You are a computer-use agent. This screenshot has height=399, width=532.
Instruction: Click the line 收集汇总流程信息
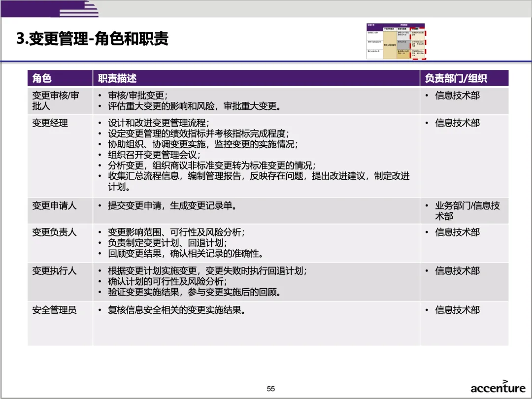coord(259,181)
